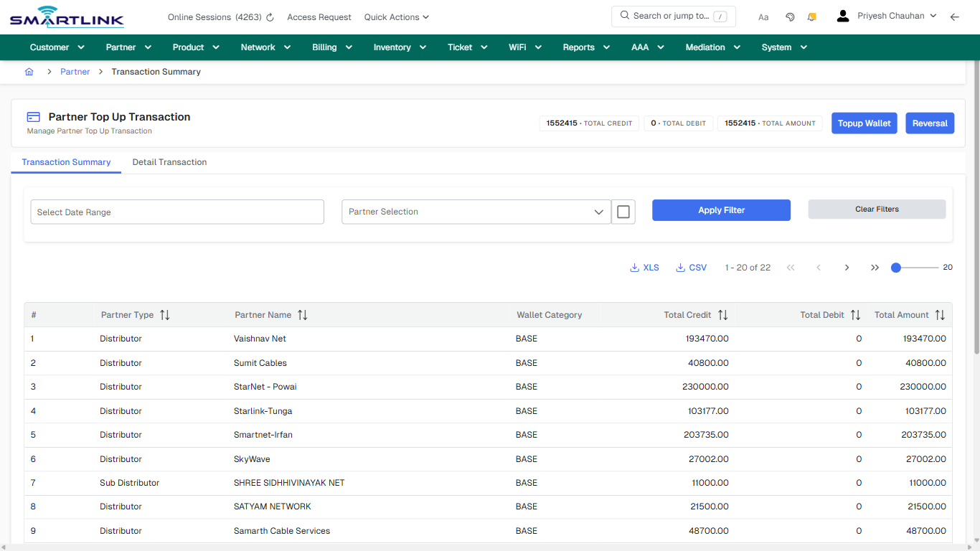Open the theme palette icon

790,16
